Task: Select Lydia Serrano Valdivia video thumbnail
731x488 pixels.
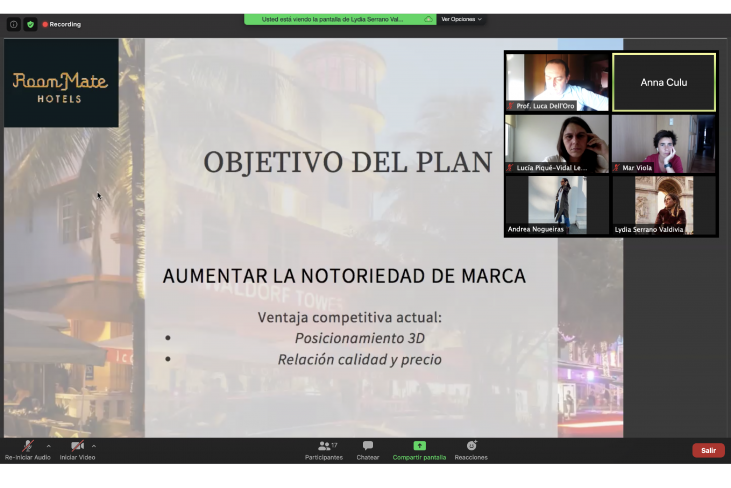Action: [x=664, y=205]
